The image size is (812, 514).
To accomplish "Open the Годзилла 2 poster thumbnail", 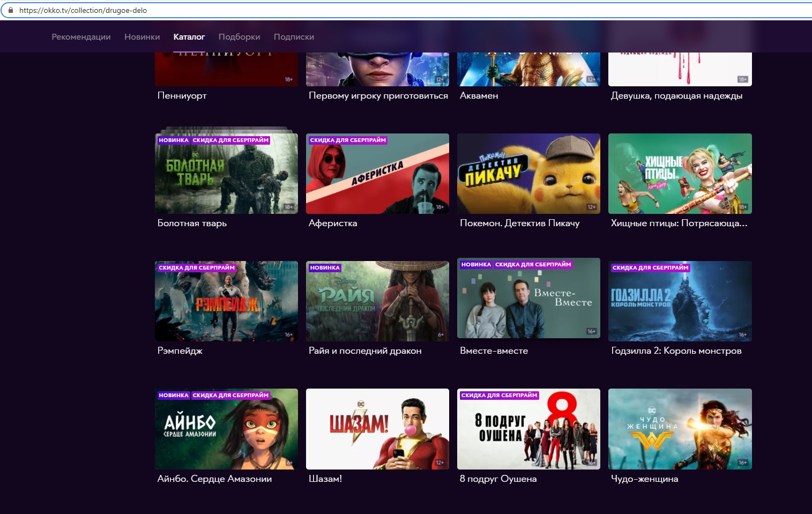I will point(680,301).
